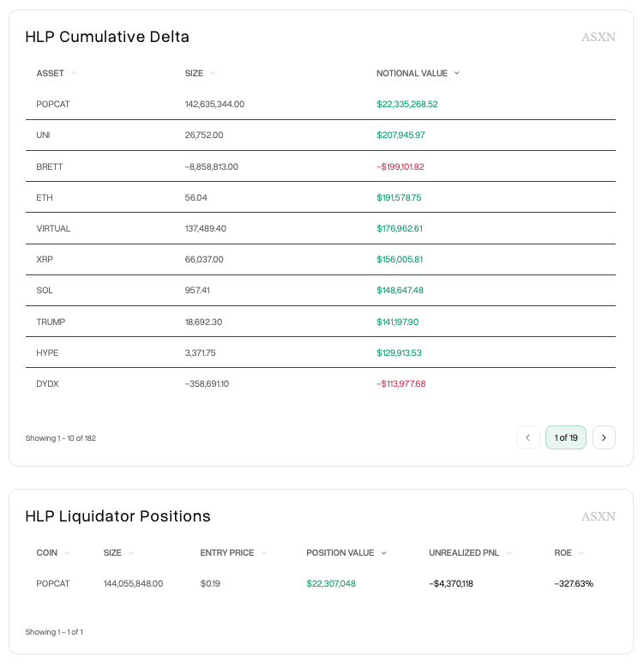The height and width of the screenshot is (669, 644).
Task: Click ASXN logo in Liquidator Positions panel
Action: click(x=598, y=516)
